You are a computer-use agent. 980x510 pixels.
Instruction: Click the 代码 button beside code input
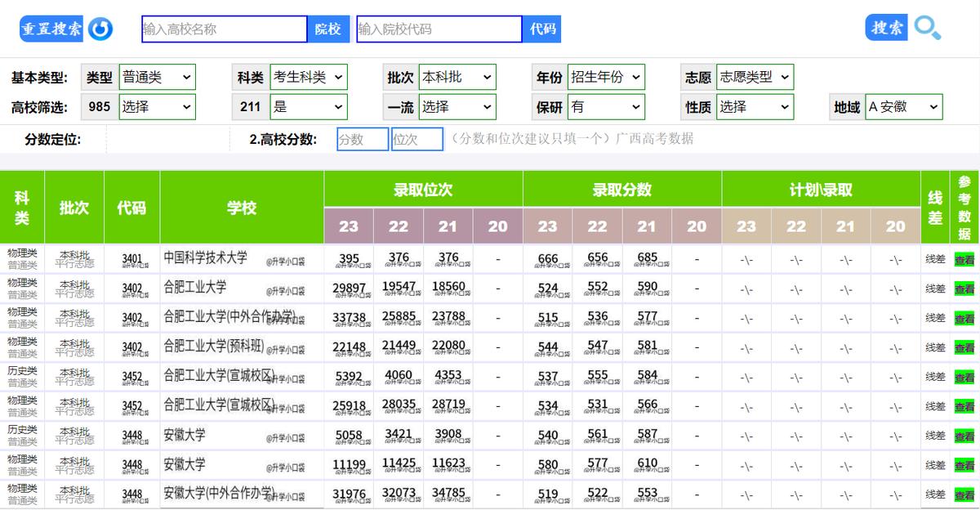click(x=541, y=29)
